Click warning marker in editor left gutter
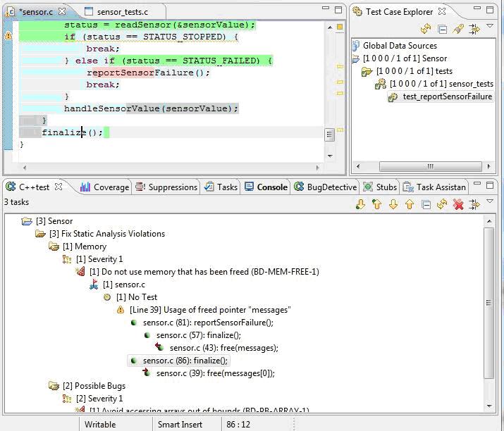Image resolution: width=504 pixels, height=431 pixels. [x=8, y=36]
